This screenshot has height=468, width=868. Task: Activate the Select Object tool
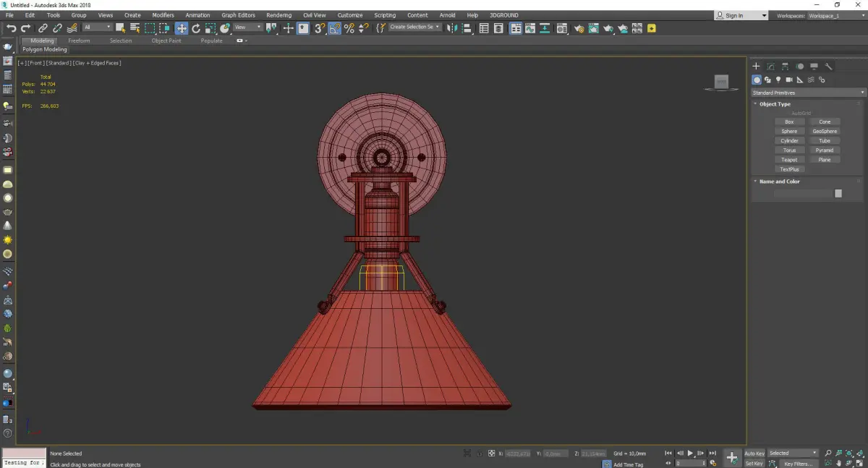coord(120,28)
